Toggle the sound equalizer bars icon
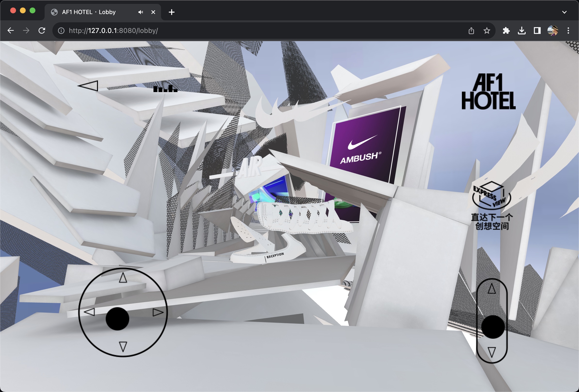 click(165, 89)
